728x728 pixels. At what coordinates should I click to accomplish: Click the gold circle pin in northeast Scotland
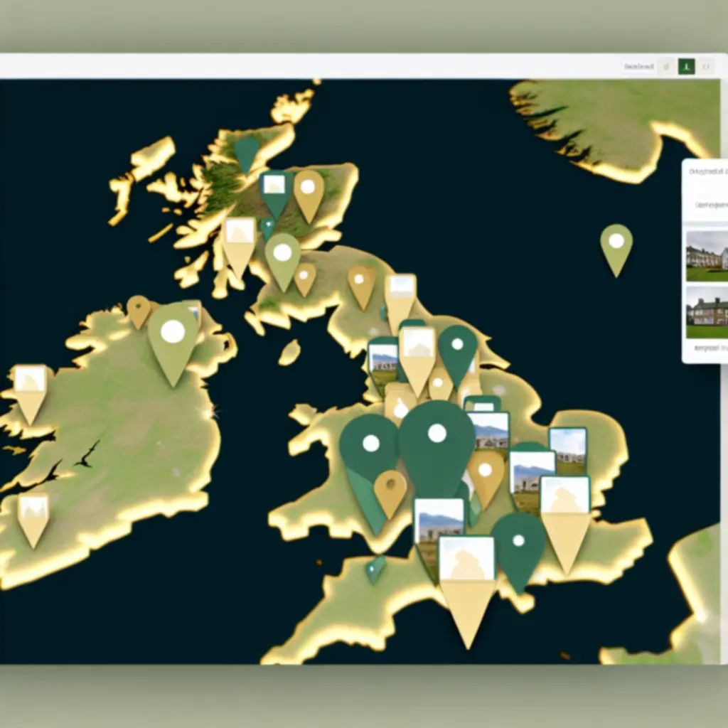[309, 196]
